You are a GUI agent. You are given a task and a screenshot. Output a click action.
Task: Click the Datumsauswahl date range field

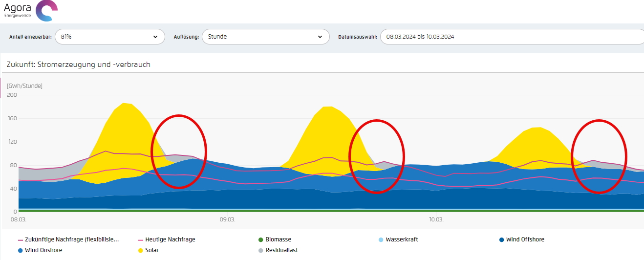(511, 37)
